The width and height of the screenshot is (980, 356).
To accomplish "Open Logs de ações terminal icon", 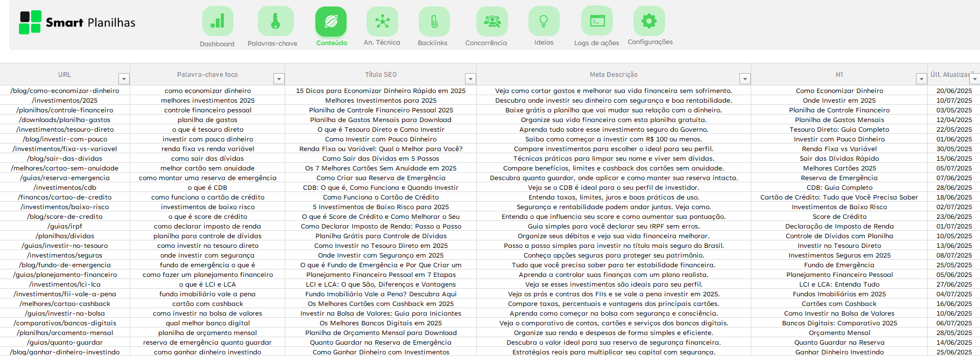I will coord(597,22).
